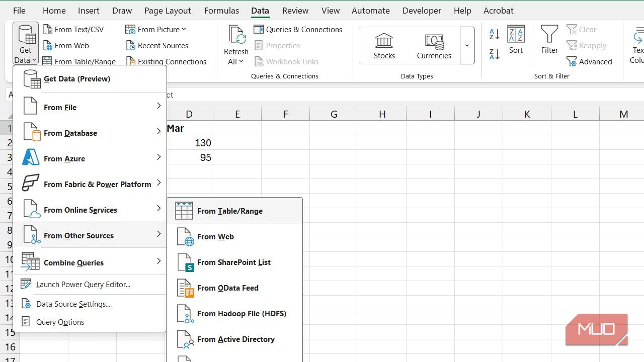Click the cell containing 95
This screenshot has height=362, width=644.
(190, 157)
